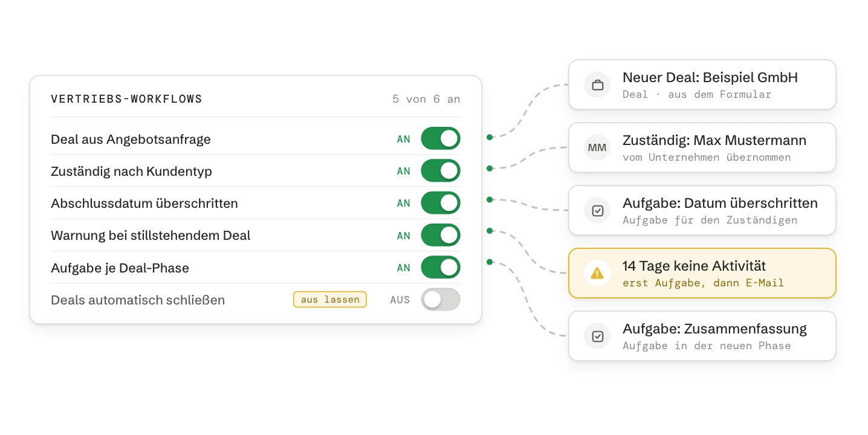This screenshot has height=435, width=868.
Task: Toggle the Aufgabe je Deal-Phase switch
Action: click(441, 267)
